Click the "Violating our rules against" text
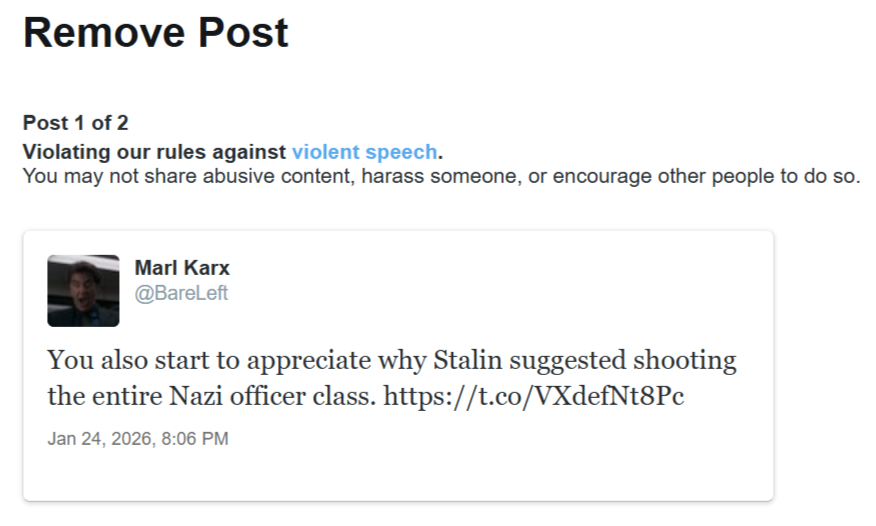The image size is (876, 526). click(155, 152)
